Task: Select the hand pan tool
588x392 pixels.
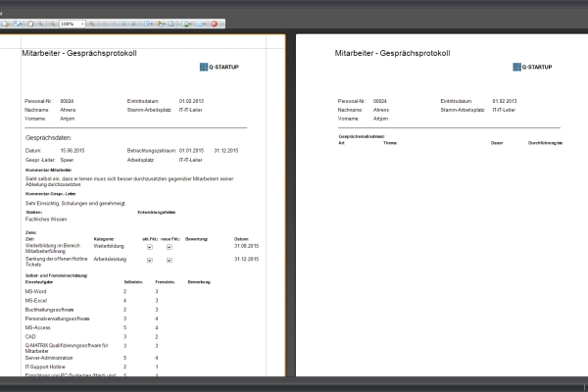Action: [x=30, y=24]
